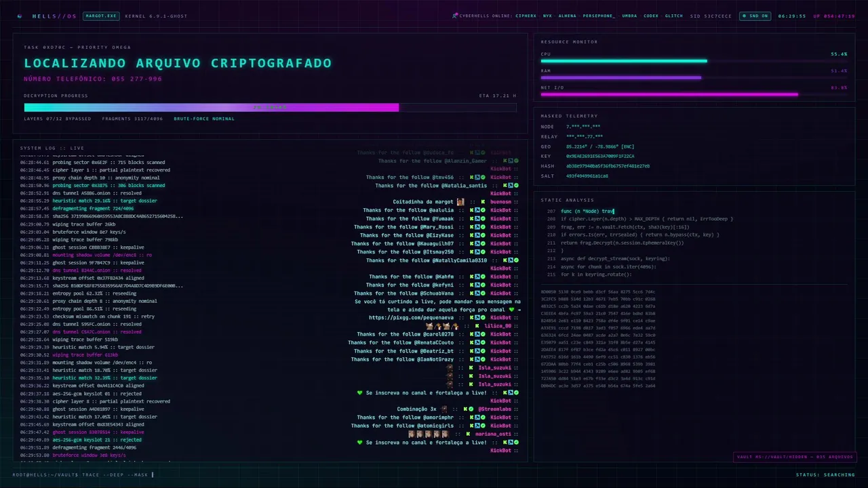
Task: Click the verified badge on the @kefyni row
Action: point(483,285)
